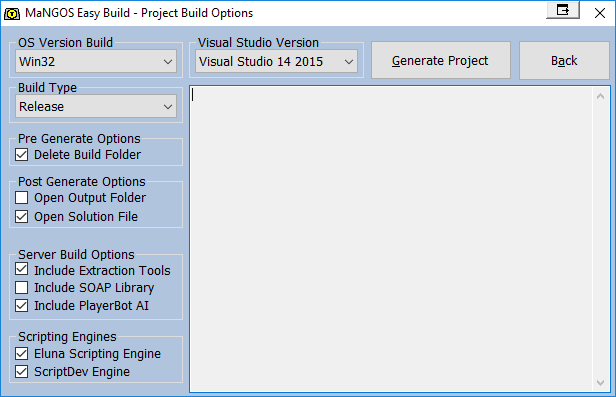The width and height of the screenshot is (616, 397).
Task: Open the OS Version Build dropdown
Action: (x=96, y=61)
